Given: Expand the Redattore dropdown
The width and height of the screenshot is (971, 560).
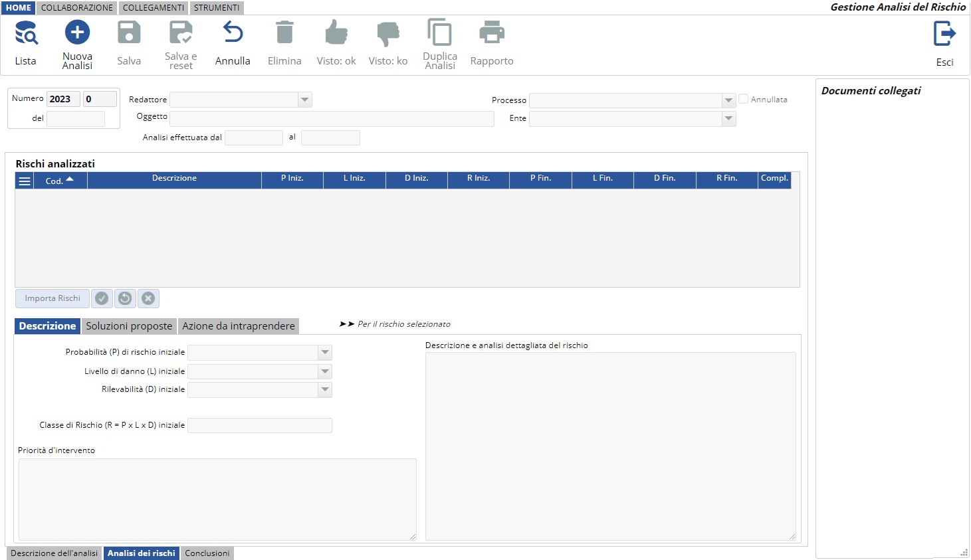Looking at the screenshot, I should tap(304, 100).
